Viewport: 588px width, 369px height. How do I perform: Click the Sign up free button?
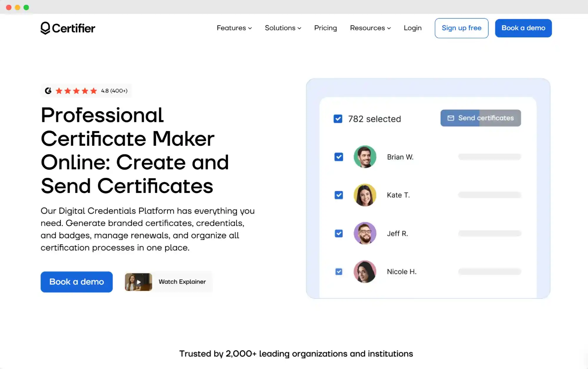click(461, 28)
